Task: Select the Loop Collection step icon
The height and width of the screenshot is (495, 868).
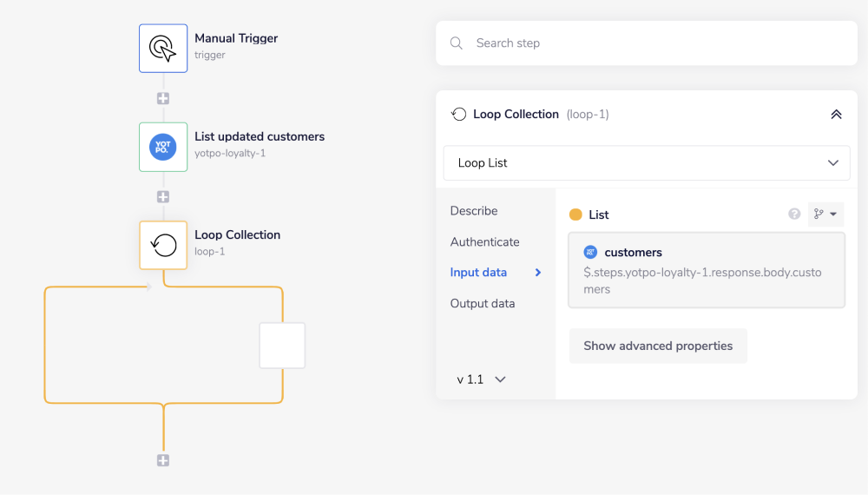Action: pyautogui.click(x=163, y=245)
